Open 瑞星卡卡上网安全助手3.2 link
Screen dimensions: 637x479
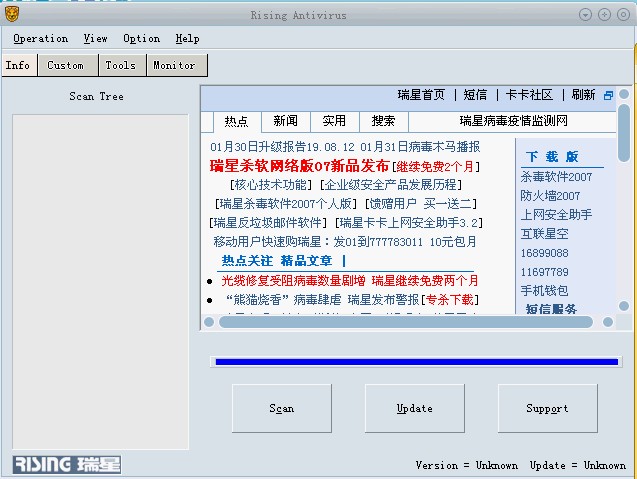tap(408, 223)
